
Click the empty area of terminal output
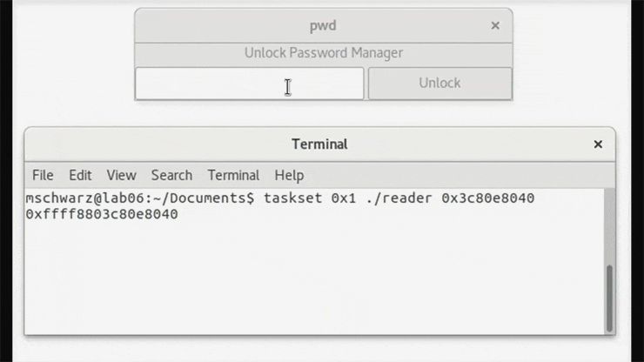click(x=314, y=279)
